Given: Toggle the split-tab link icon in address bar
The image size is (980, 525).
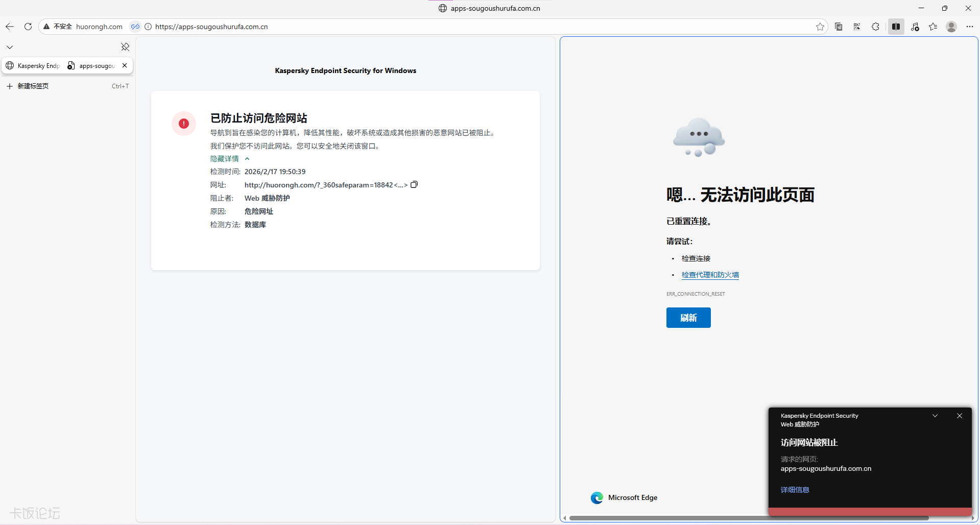Looking at the screenshot, I should 135,27.
